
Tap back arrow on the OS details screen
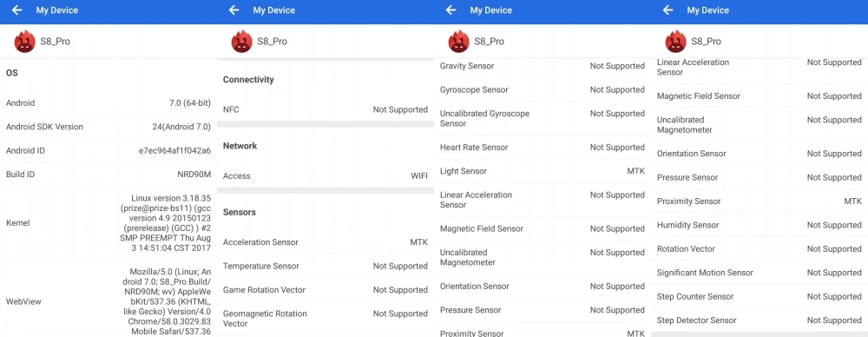pos(17,10)
